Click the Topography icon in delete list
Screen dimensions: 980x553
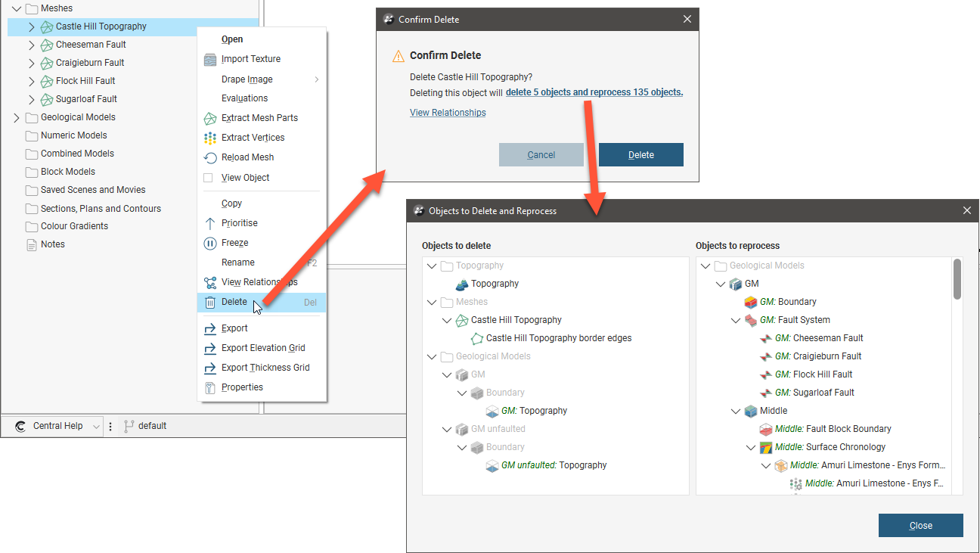tap(462, 284)
